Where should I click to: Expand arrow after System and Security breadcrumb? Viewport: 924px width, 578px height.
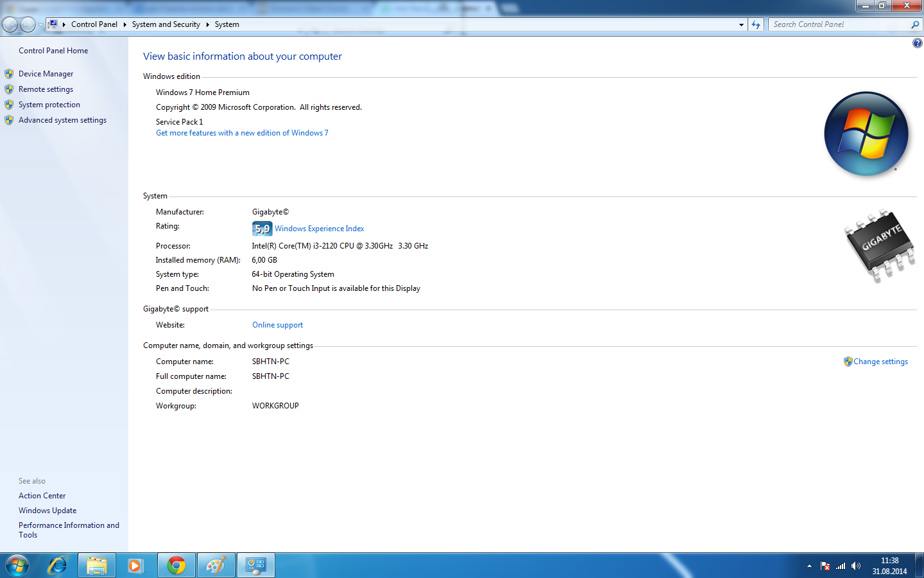pos(207,24)
